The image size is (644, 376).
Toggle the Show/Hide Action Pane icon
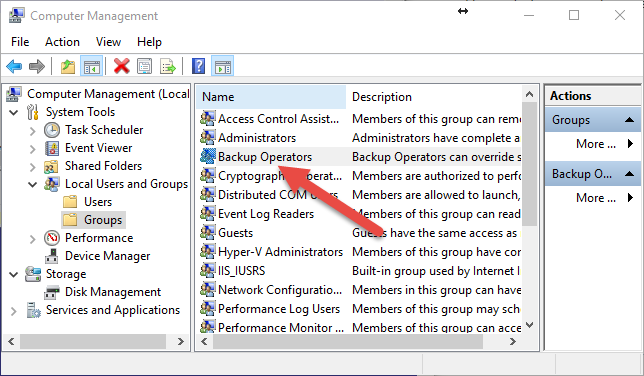click(223, 66)
